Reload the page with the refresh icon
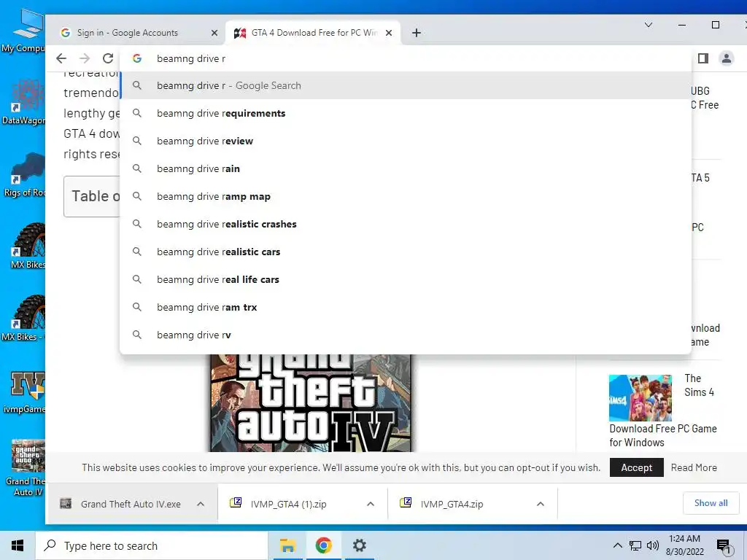 [108, 58]
